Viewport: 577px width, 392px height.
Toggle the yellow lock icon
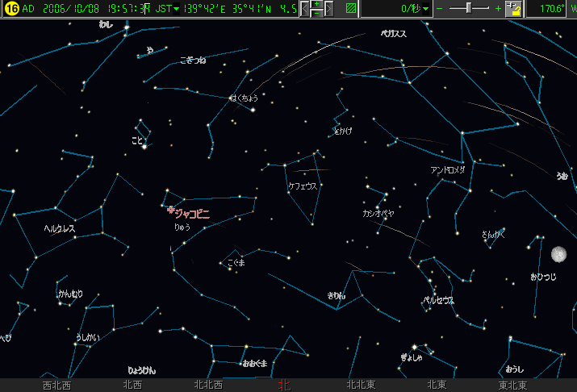coord(515,9)
